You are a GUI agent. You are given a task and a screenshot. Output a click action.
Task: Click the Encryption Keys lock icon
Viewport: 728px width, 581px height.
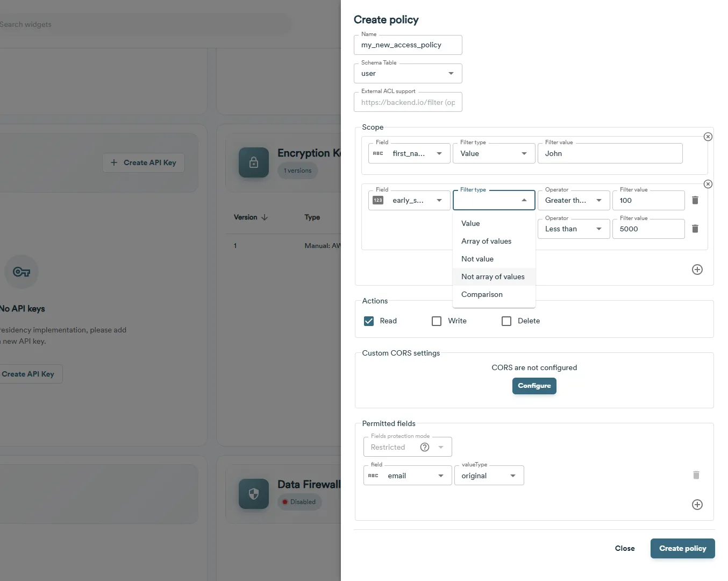(x=254, y=162)
